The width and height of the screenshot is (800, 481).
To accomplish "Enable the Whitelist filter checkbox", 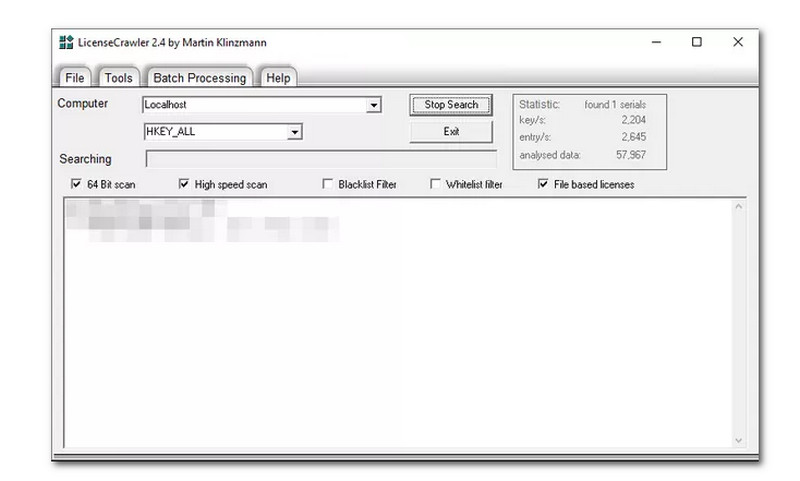I will (435, 184).
